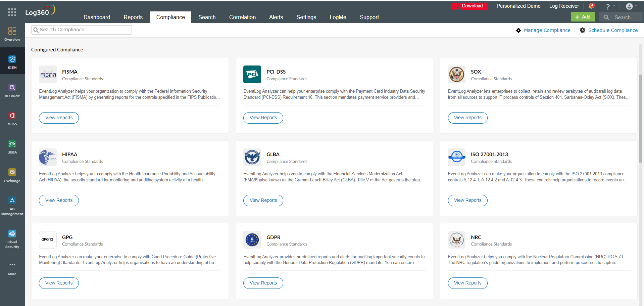
Task: Click the NRC seal icon
Action: pos(456,239)
